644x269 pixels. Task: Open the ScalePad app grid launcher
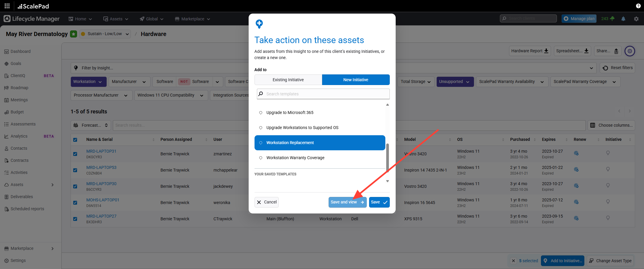click(7, 6)
